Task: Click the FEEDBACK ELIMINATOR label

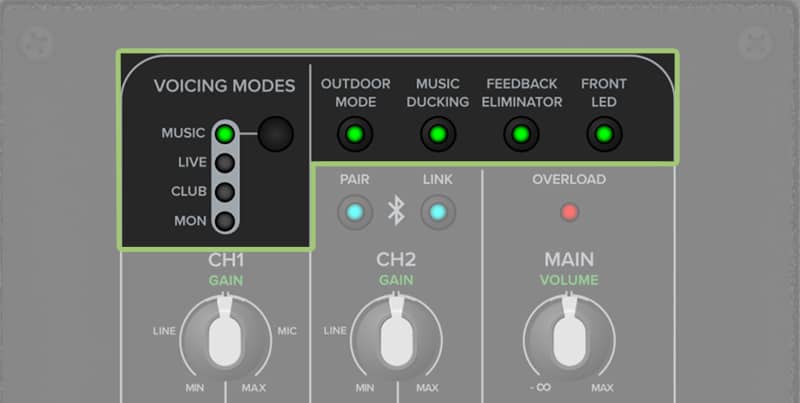Action: click(x=521, y=93)
